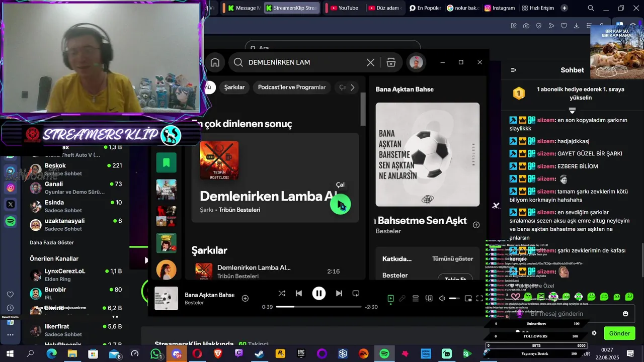Open the Spotify play queue
The height and width of the screenshot is (362, 644).
[416, 299]
